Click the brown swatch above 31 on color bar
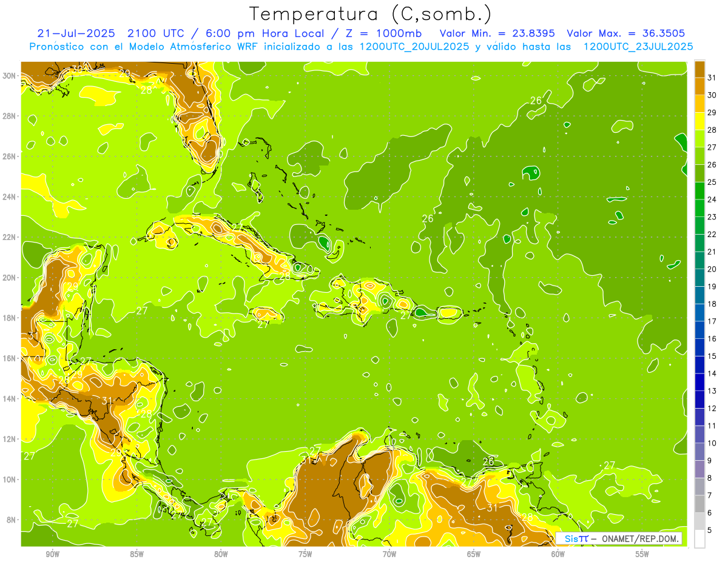Viewport: 728px width, 562px height. 700,70
